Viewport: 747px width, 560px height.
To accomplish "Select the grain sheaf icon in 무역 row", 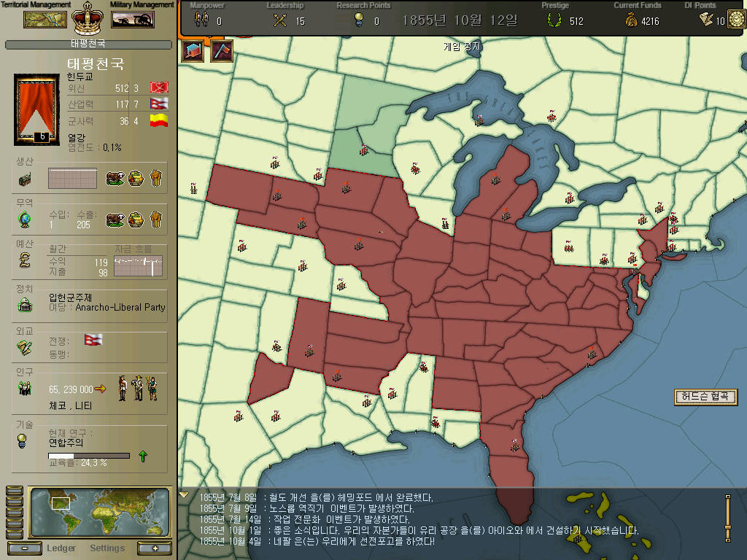I will pos(156,220).
